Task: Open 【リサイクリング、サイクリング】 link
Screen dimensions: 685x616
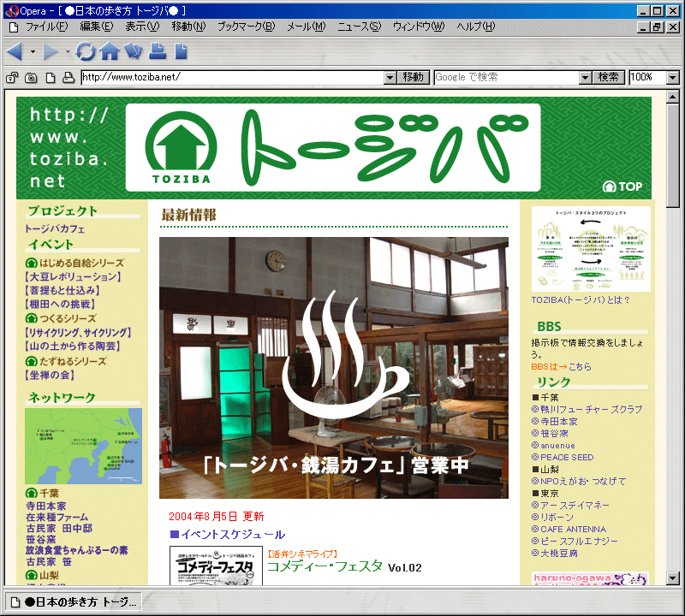Action: tap(78, 333)
